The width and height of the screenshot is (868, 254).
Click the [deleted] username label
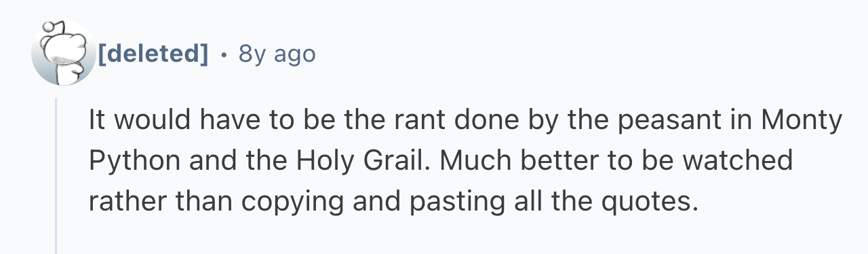(153, 52)
